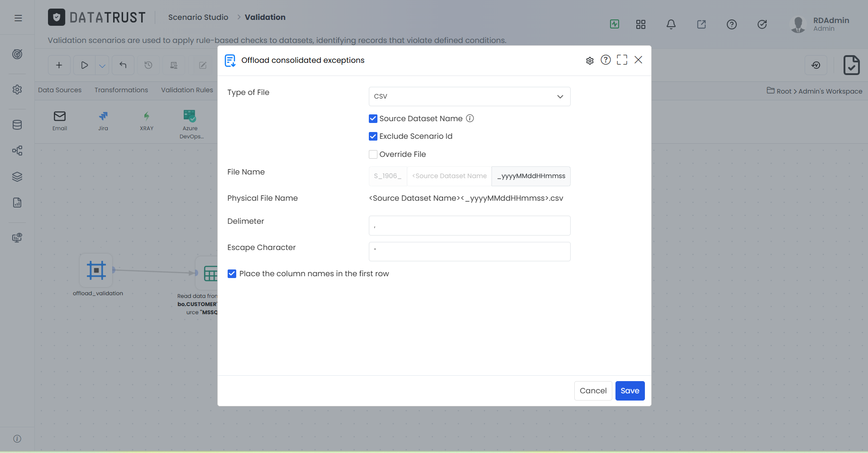Click the document checkmark icon at top right
868x453 pixels.
[851, 65]
